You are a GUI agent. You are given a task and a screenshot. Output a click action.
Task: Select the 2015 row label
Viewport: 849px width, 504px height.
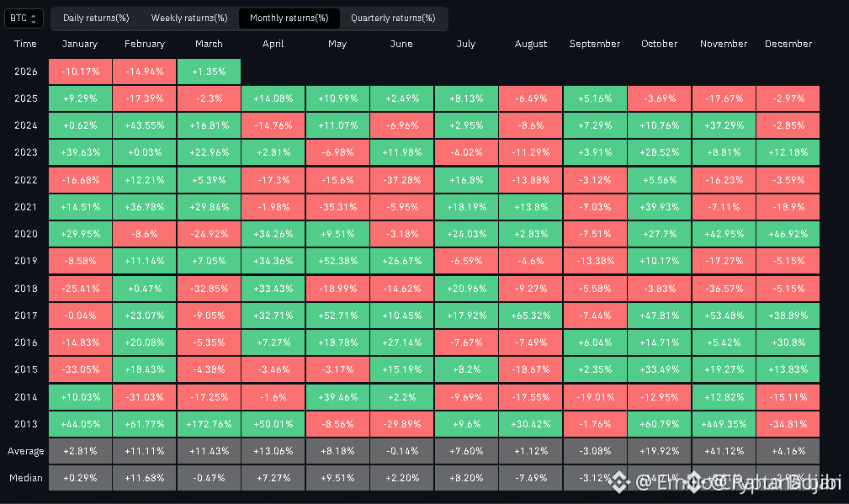(26, 369)
